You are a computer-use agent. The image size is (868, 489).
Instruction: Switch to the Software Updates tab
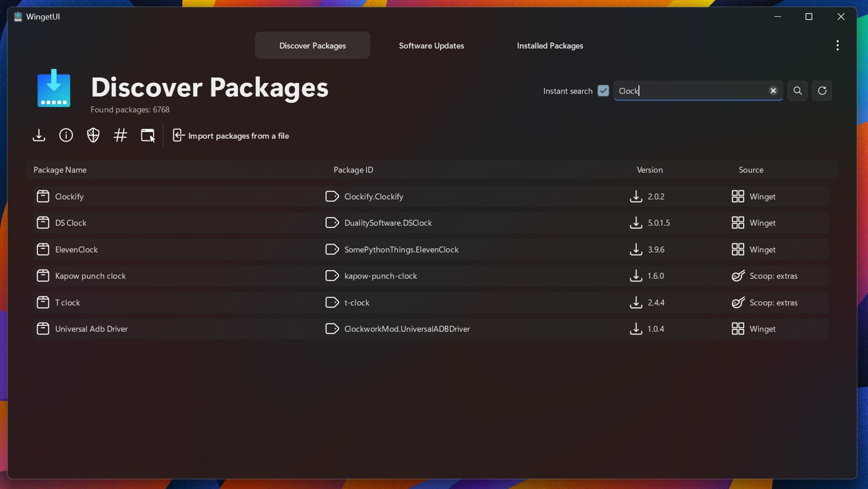[x=432, y=45]
